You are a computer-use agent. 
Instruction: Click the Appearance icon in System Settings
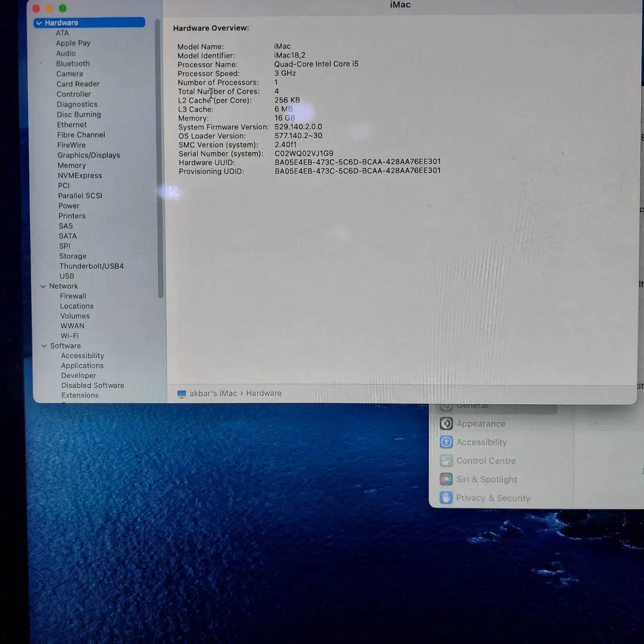click(446, 424)
